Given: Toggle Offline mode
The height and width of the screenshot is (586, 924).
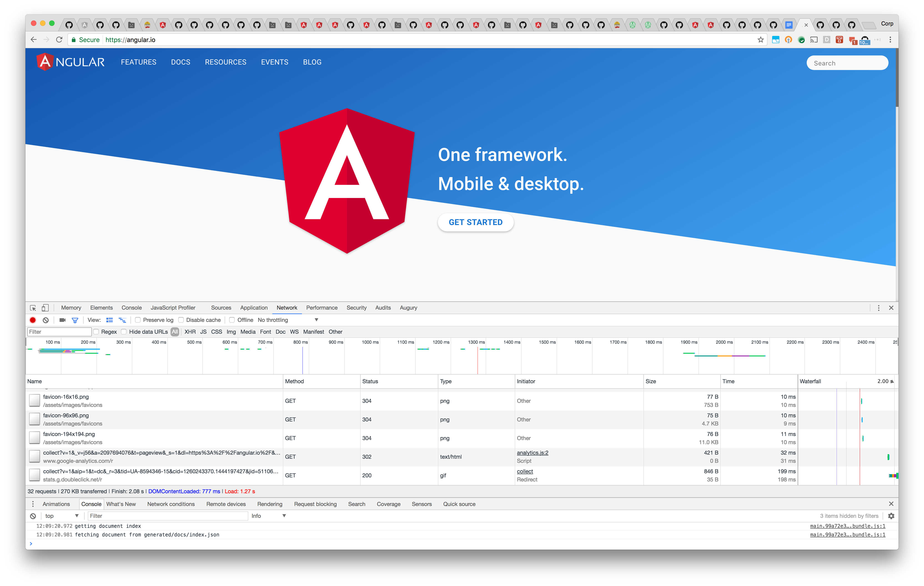Looking at the screenshot, I should [x=232, y=320].
